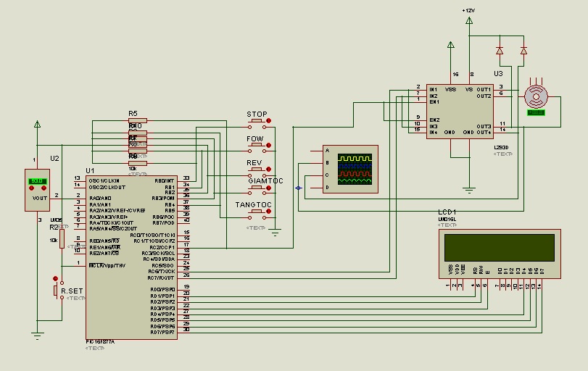
Task: Click the LCD1 component label
Action: (447, 212)
